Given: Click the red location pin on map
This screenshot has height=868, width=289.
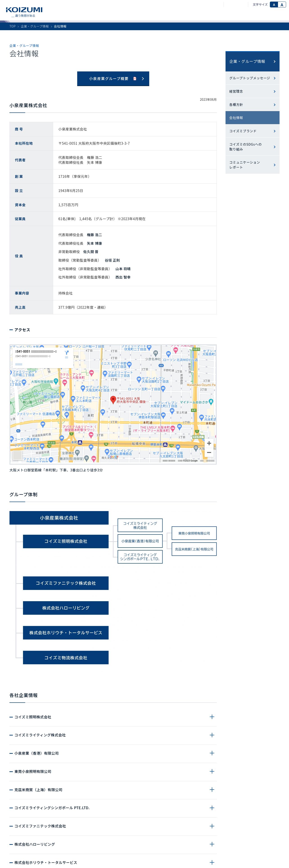Looking at the screenshot, I should click(x=113, y=400).
